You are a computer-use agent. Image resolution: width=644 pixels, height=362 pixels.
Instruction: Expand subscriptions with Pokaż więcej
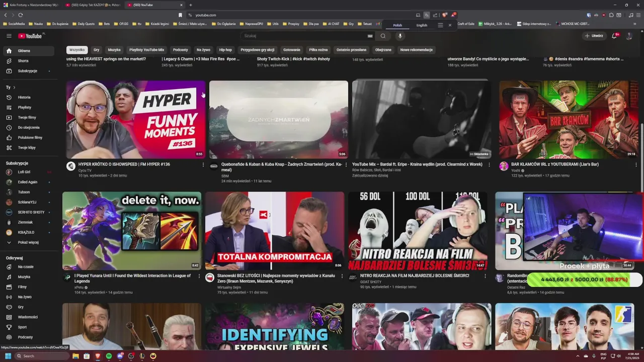click(28, 242)
